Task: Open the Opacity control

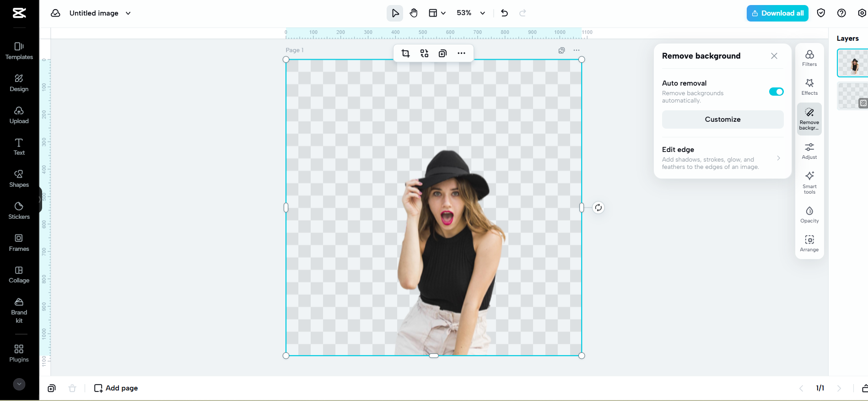Action: tap(809, 215)
